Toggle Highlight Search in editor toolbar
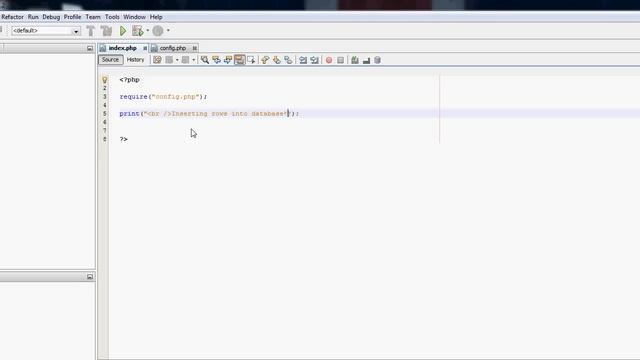This screenshot has height=360, width=640. pyautogui.click(x=239, y=60)
